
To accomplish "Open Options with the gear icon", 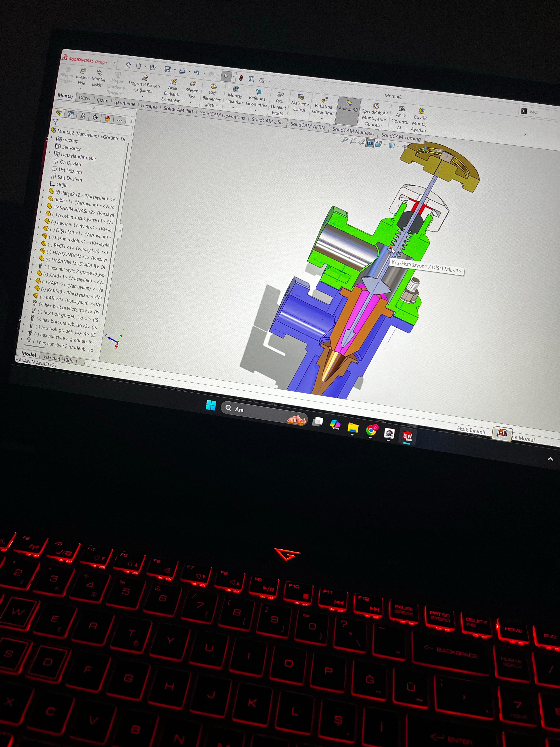I will pyautogui.click(x=262, y=80).
